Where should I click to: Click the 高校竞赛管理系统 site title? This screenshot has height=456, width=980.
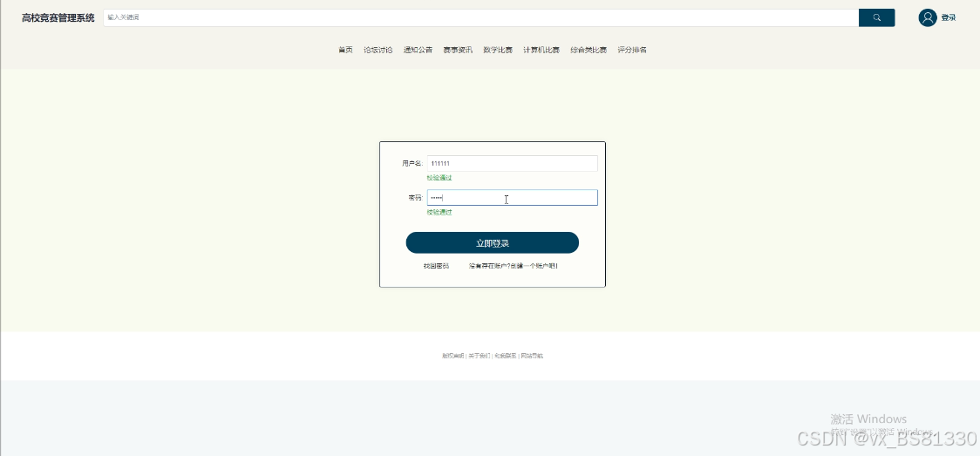tap(58, 17)
